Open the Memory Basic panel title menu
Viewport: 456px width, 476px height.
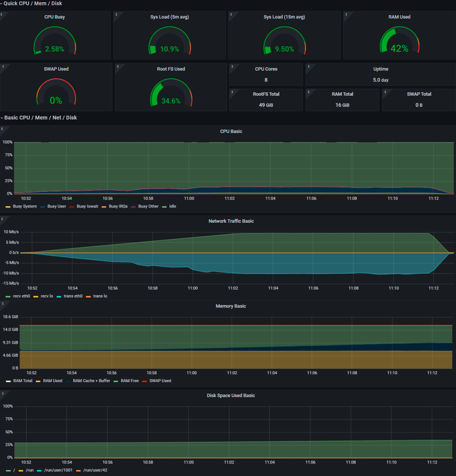(x=231, y=306)
